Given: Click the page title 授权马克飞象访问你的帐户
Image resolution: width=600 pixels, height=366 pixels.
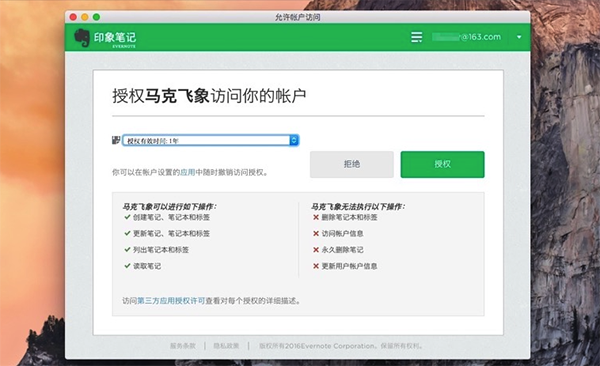Looking at the screenshot, I should (x=209, y=96).
